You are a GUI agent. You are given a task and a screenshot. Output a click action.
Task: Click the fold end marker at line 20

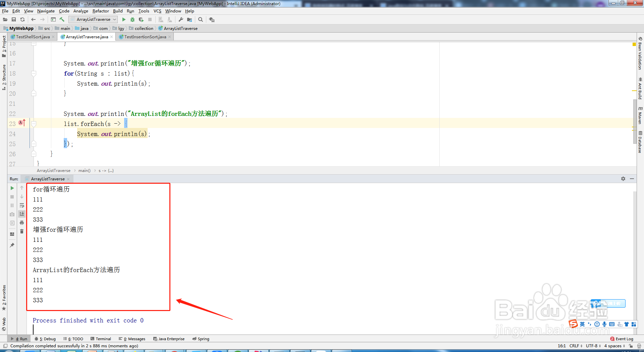[34, 93]
